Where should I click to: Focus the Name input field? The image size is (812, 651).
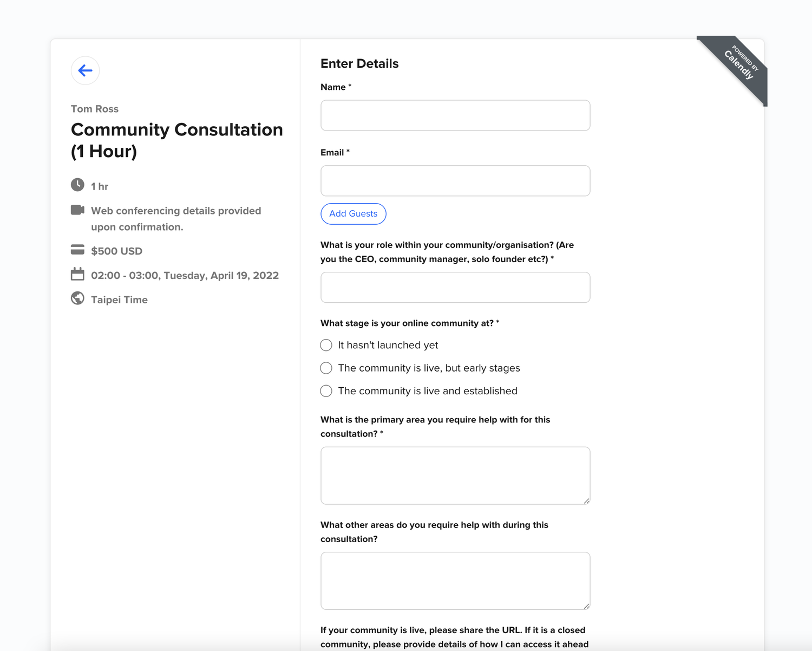click(455, 115)
